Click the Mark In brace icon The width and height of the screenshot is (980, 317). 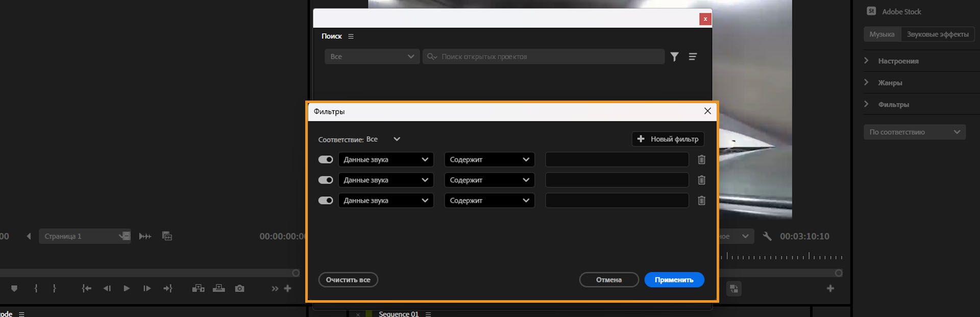pyautogui.click(x=36, y=288)
